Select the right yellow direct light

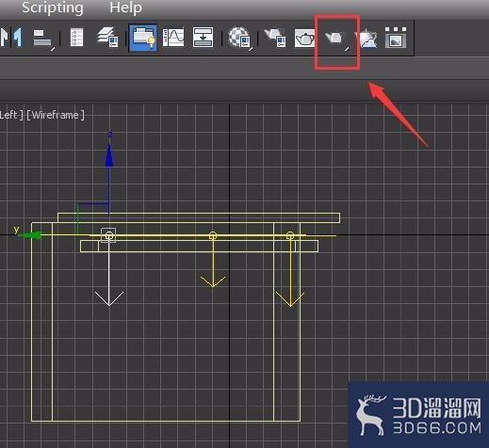pyautogui.click(x=290, y=235)
